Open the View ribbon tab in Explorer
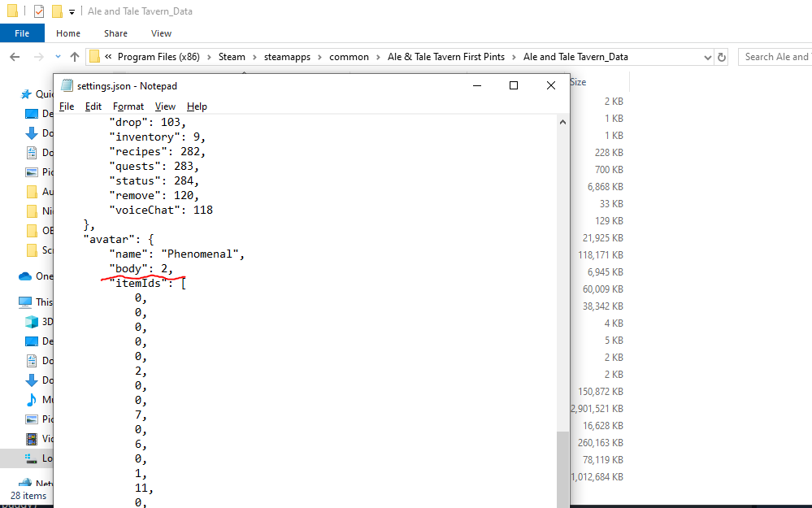812x508 pixels. 161,33
